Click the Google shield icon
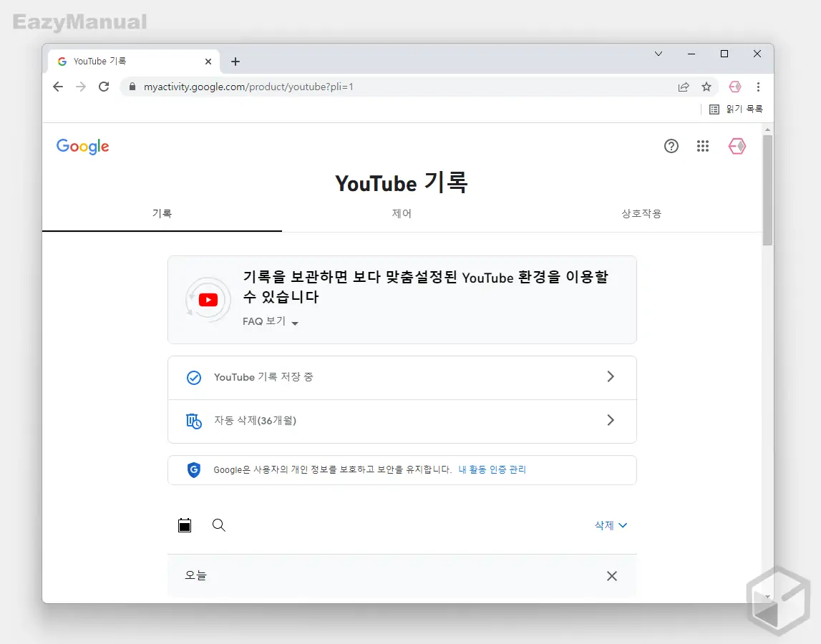Screen dimensions: 821x644 coord(194,469)
